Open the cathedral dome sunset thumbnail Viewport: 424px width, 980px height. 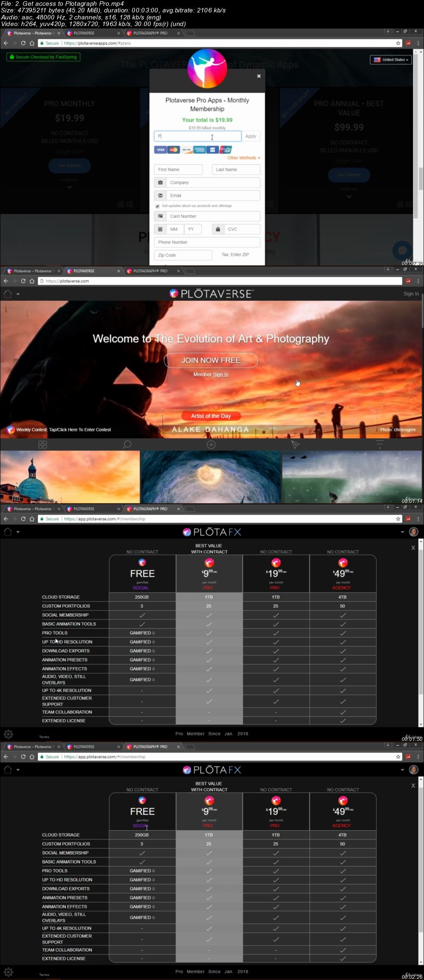[70, 477]
